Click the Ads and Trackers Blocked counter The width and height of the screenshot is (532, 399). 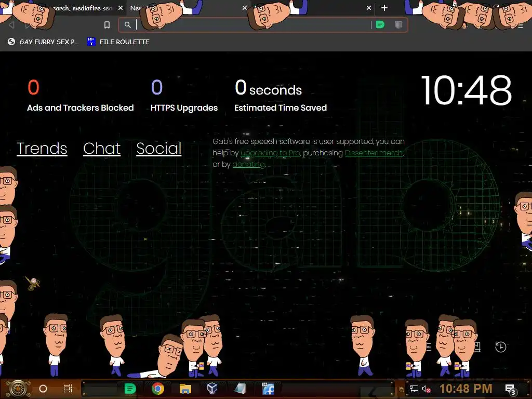tap(80, 95)
